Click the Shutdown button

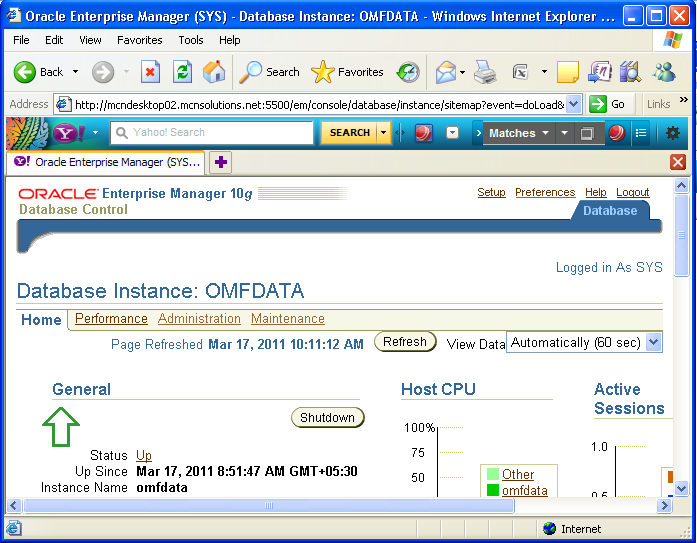pyautogui.click(x=328, y=418)
